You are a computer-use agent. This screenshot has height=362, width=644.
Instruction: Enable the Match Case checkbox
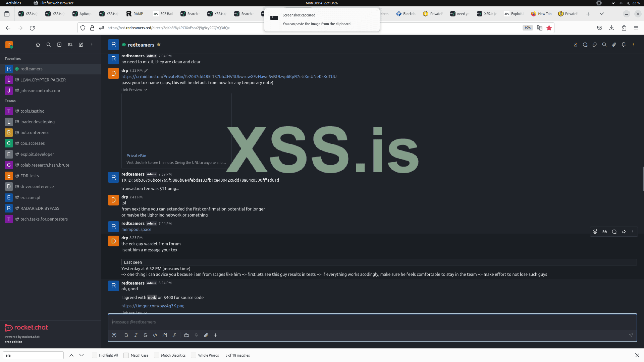(126, 355)
